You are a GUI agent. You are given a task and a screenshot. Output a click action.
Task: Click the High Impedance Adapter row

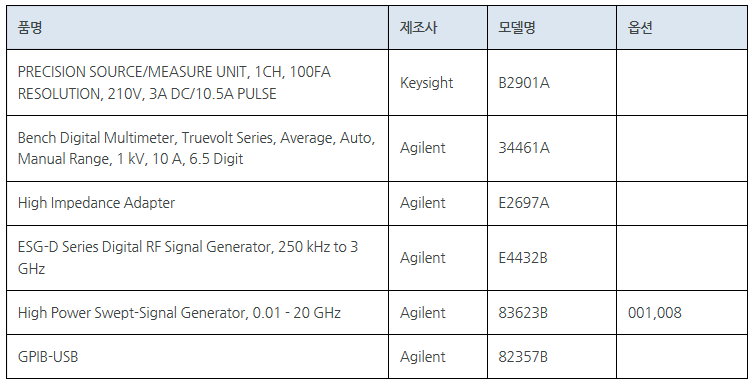tap(376, 203)
